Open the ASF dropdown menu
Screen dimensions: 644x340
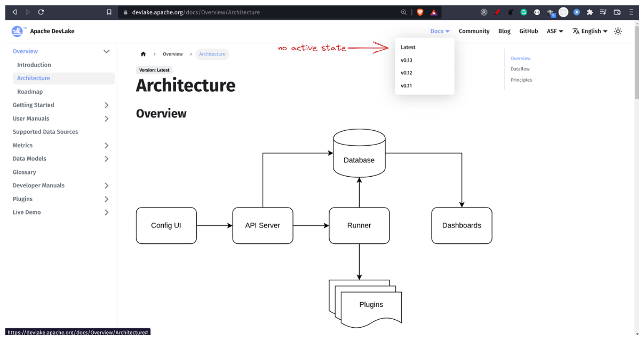point(555,31)
